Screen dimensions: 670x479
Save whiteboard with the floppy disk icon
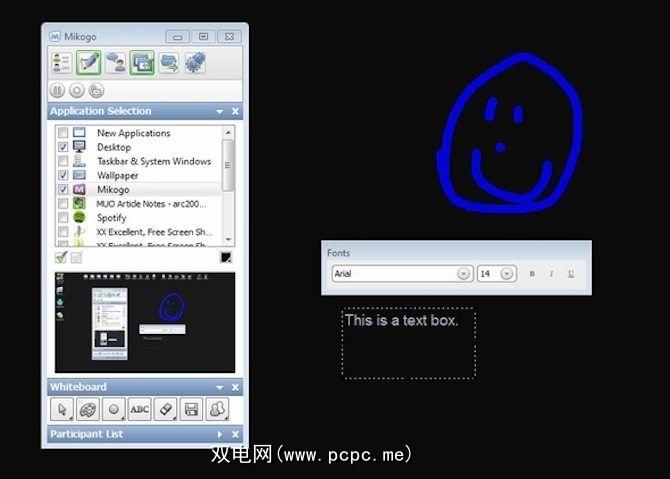click(x=191, y=409)
